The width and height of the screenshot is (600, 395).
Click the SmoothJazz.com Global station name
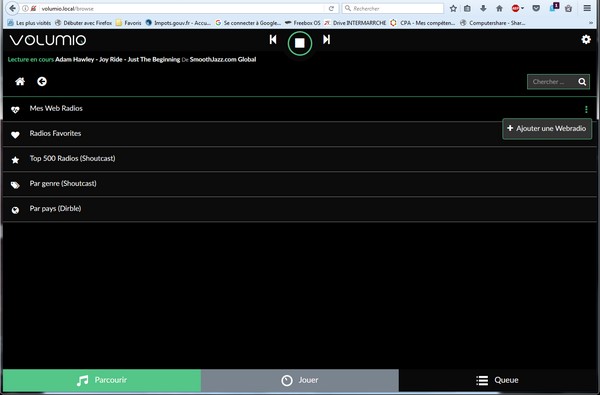point(223,59)
